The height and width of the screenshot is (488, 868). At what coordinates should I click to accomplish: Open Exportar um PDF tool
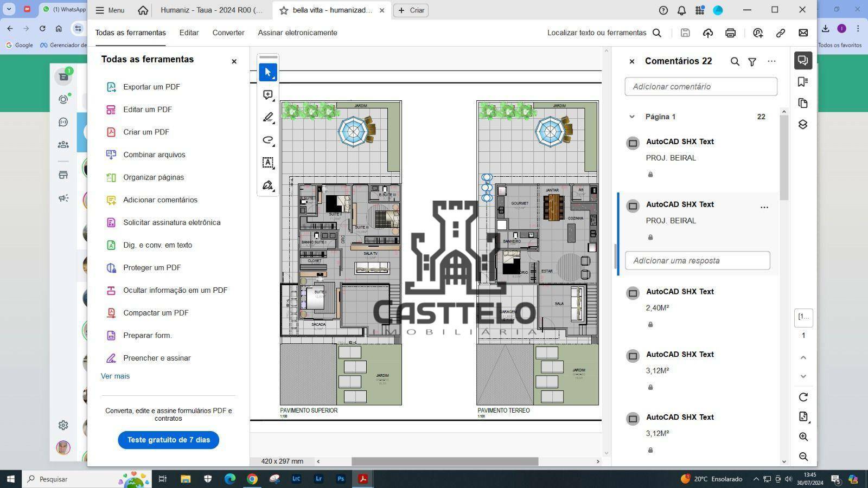(151, 87)
